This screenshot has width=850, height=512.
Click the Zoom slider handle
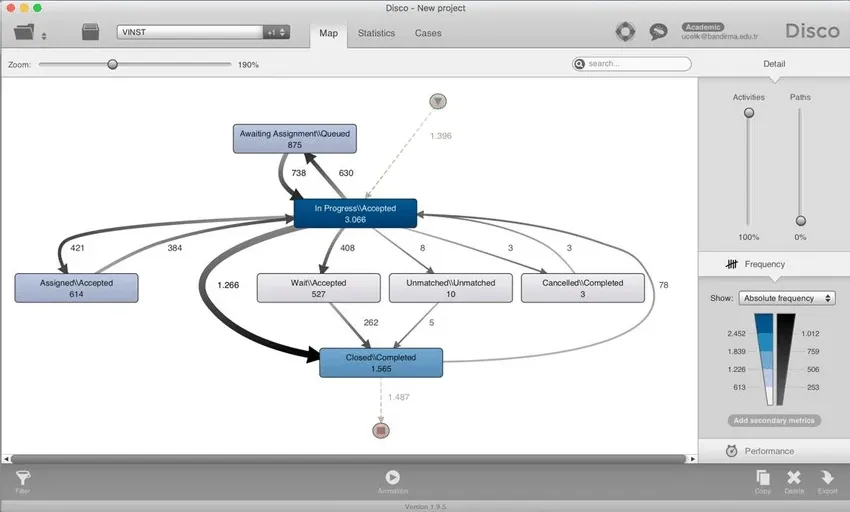point(112,64)
